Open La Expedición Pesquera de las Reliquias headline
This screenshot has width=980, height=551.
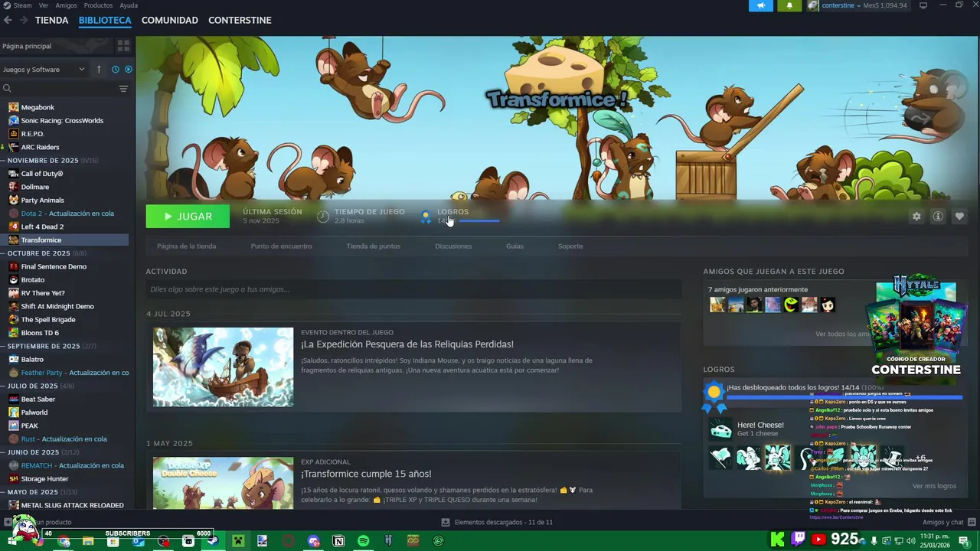[407, 344]
